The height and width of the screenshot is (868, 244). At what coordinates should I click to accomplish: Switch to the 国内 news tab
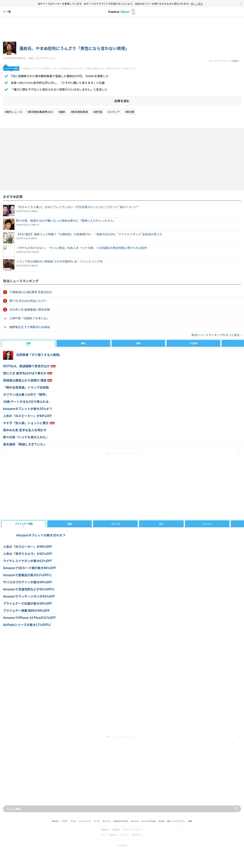pos(83,343)
